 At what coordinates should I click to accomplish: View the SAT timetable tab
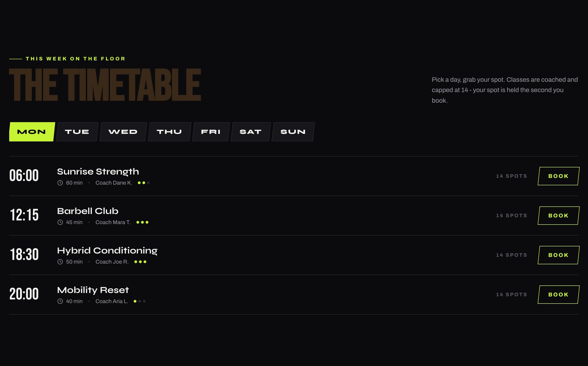point(251,132)
